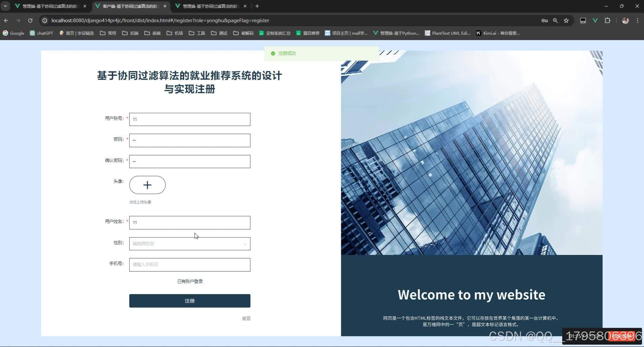The height and width of the screenshot is (347, 644).
Task: Click the Welcome to my website heading
Action: pyautogui.click(x=471, y=295)
